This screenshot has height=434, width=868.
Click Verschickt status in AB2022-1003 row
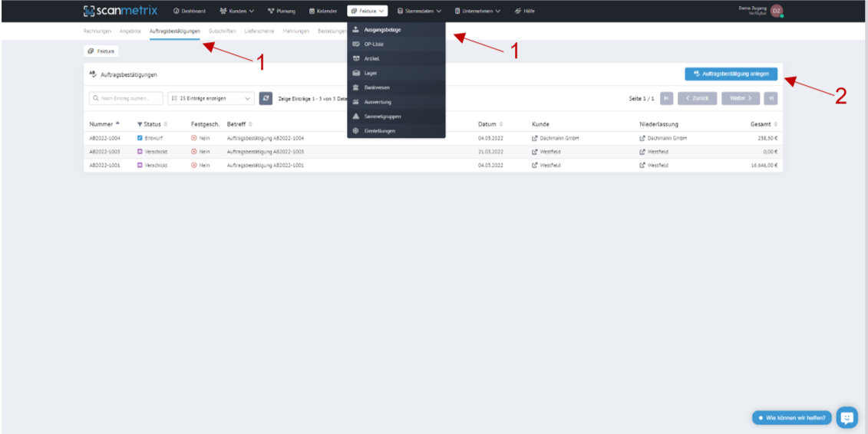[x=152, y=152]
